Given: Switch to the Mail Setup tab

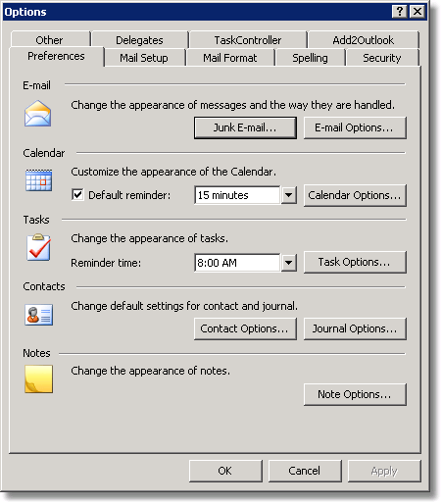Looking at the screenshot, I should (144, 58).
